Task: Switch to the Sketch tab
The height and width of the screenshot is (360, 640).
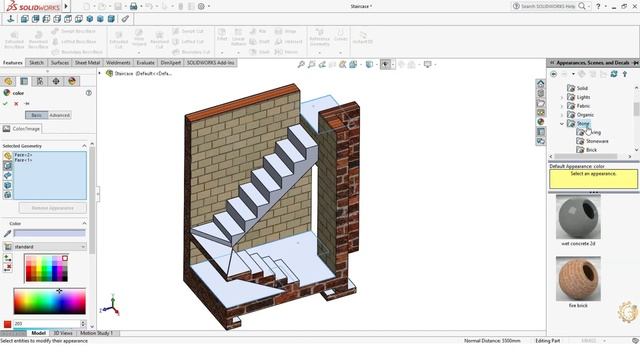Action: (36, 63)
